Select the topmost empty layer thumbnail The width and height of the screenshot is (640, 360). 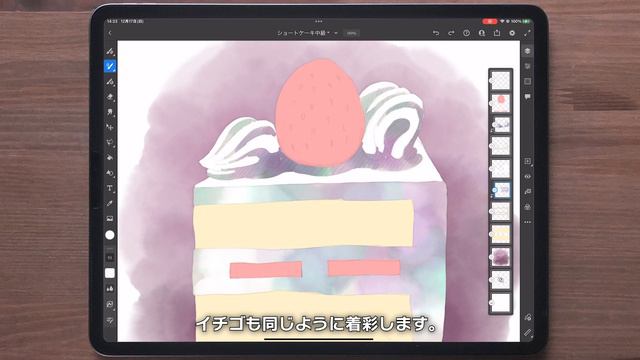click(501, 80)
